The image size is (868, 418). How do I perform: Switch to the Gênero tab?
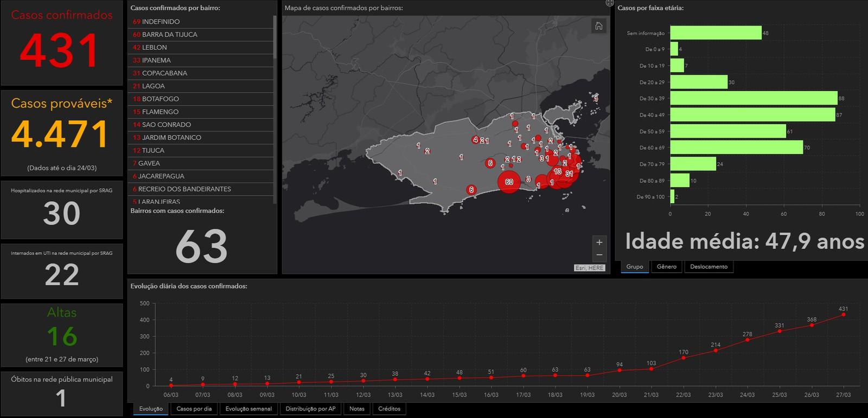pos(667,267)
